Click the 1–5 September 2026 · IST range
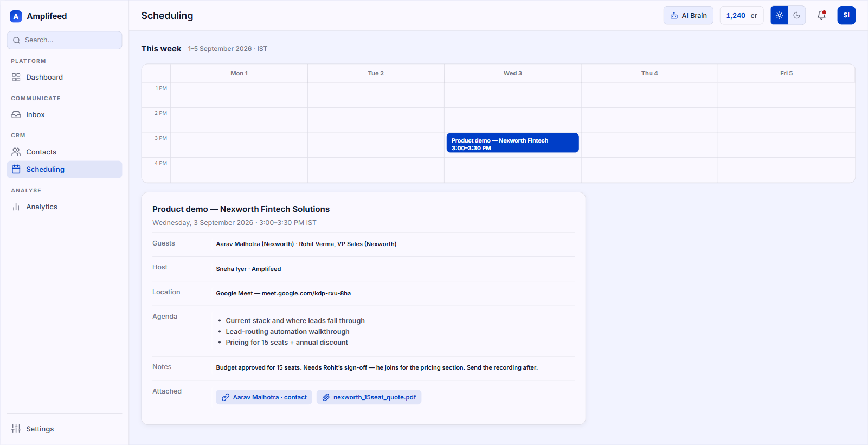The width and height of the screenshot is (868, 445). coord(228,49)
